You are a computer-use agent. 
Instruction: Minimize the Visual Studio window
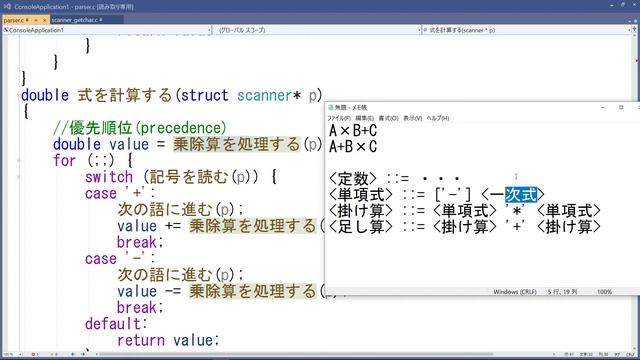point(612,5)
